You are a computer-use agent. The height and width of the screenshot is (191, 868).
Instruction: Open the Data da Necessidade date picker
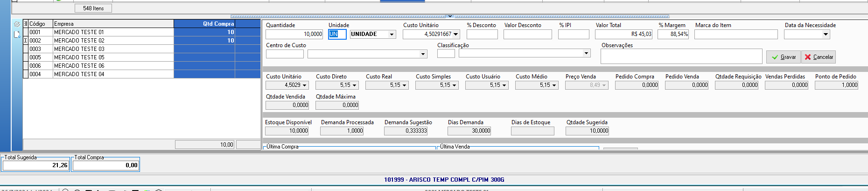pos(826,34)
